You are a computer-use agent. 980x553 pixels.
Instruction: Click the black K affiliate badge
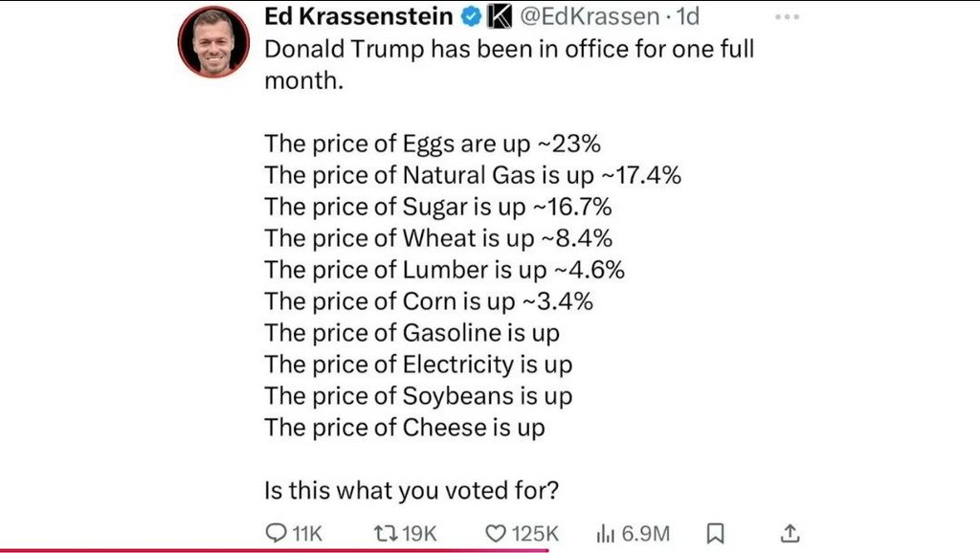[499, 16]
